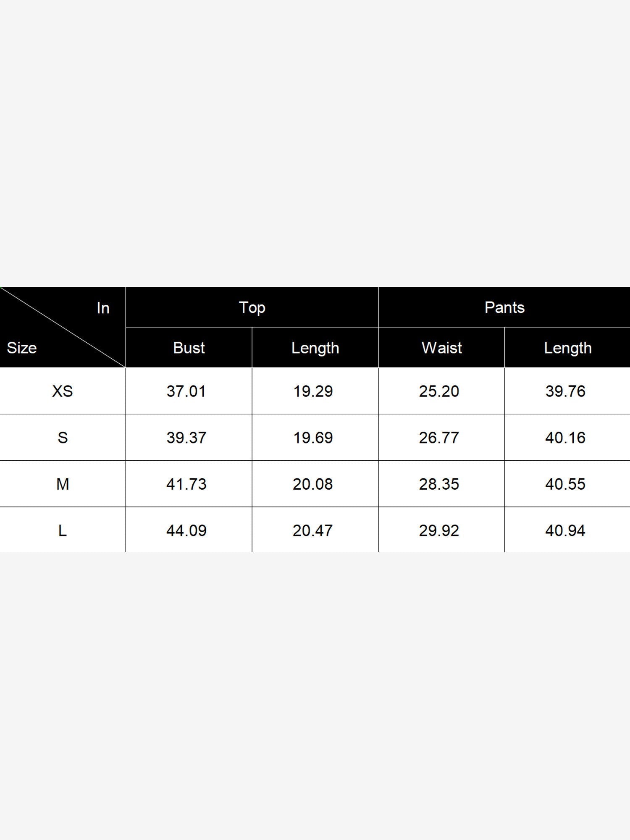
Task: Click the Top Length column header
Action: [315, 348]
